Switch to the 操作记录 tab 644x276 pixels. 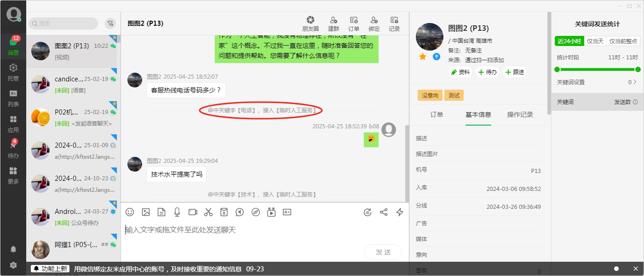click(520, 115)
